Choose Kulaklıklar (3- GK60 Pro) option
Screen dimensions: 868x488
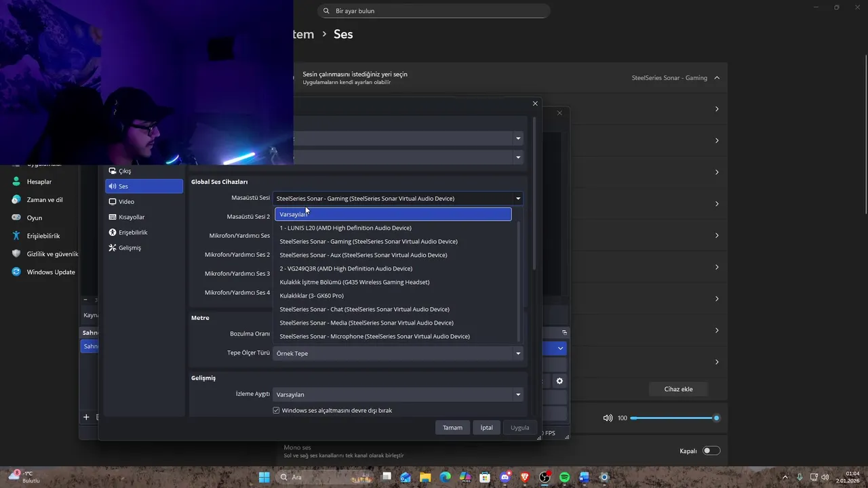click(393, 296)
